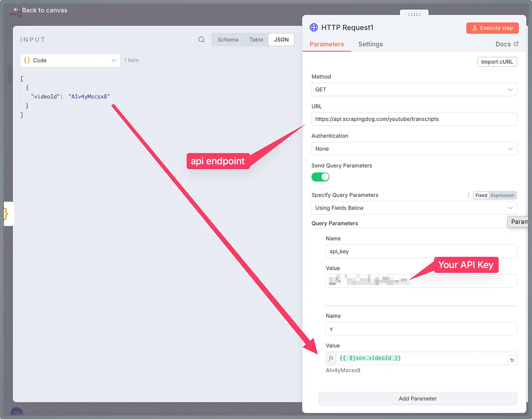532x419 pixels.
Task: Open the Method dropdown showing GET
Action: click(414, 90)
